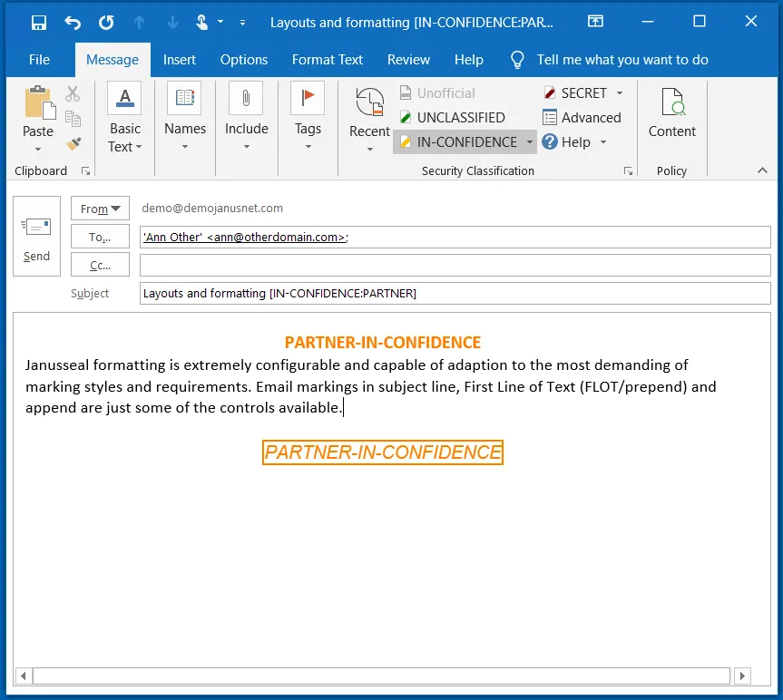The image size is (783, 700).
Task: Click the Tags flag icon
Action: point(308,99)
